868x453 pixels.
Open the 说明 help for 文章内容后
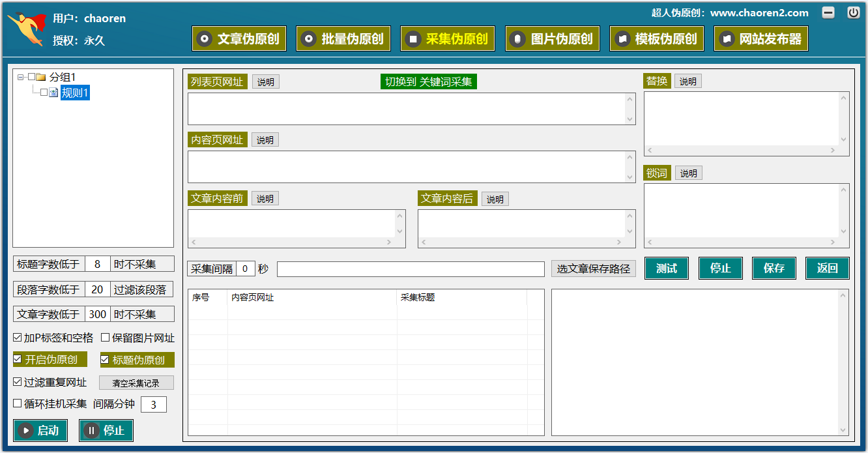[495, 199]
